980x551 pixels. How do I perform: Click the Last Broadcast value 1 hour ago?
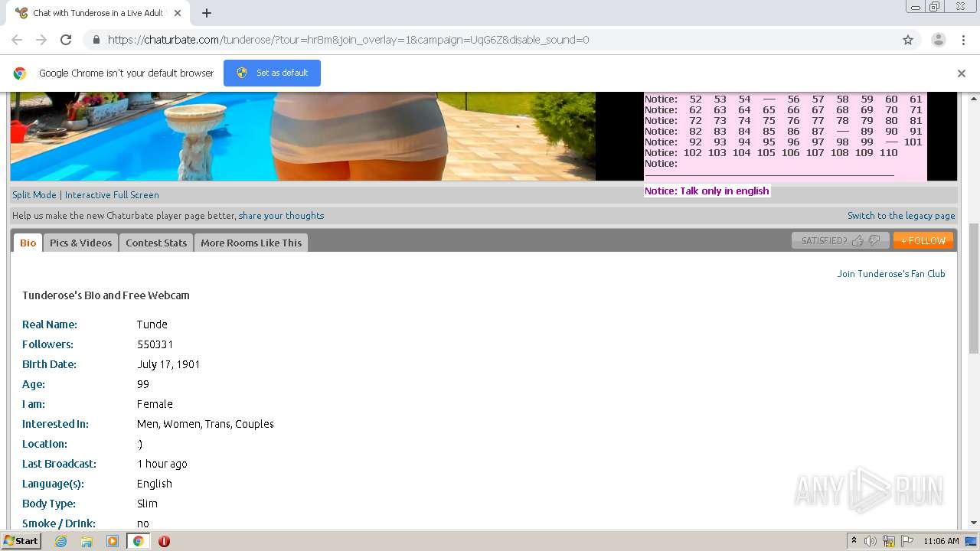[162, 464]
